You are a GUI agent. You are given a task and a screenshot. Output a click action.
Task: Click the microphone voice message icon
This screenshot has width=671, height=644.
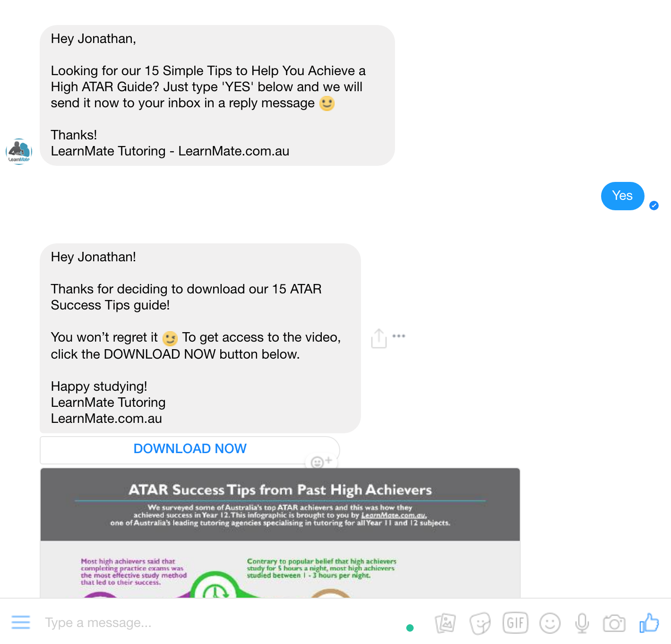click(x=582, y=623)
